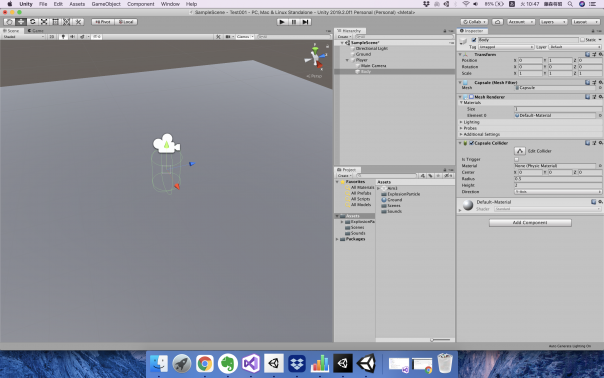Open Mesh Filter preset icon
604x378 pixels.
tap(594, 82)
